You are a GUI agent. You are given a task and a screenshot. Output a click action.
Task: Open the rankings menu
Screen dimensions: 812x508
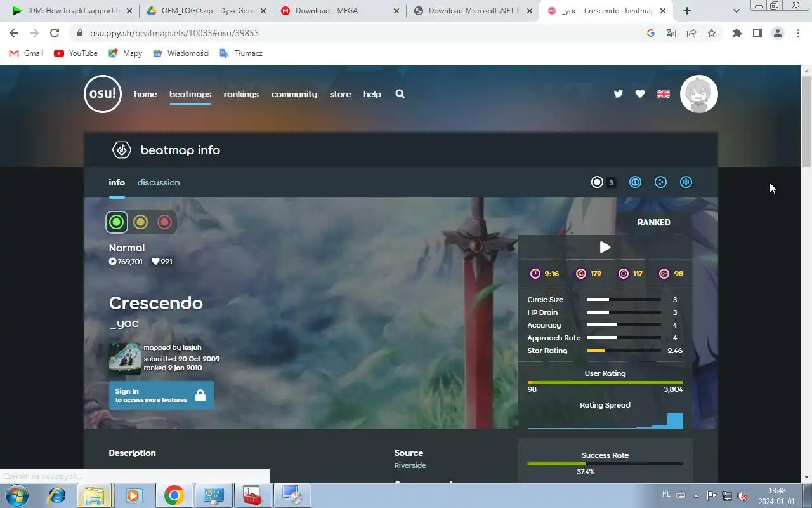tap(241, 94)
